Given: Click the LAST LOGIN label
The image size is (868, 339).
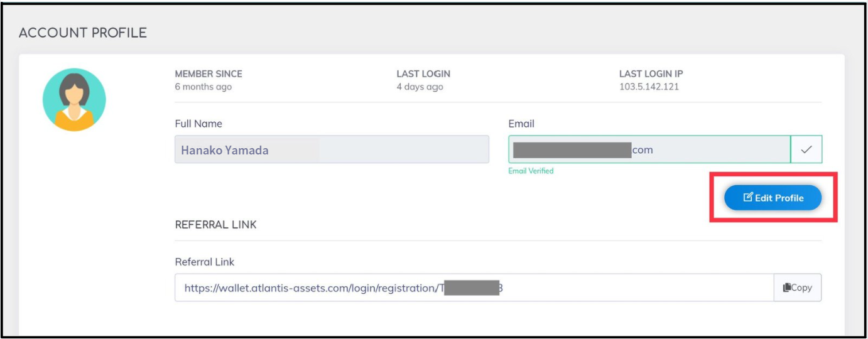Looking at the screenshot, I should tap(423, 74).
